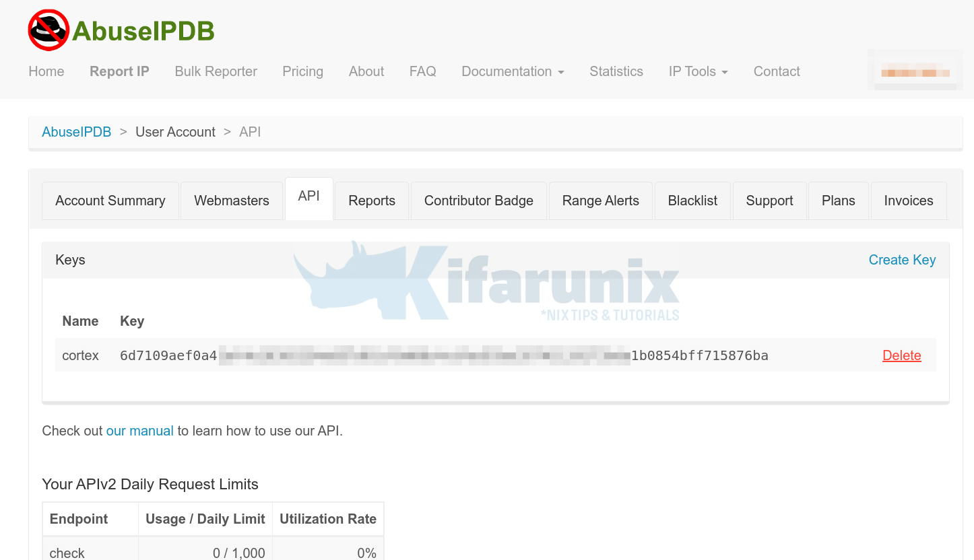
Task: Open the Contributor Badge tab
Action: tap(479, 201)
